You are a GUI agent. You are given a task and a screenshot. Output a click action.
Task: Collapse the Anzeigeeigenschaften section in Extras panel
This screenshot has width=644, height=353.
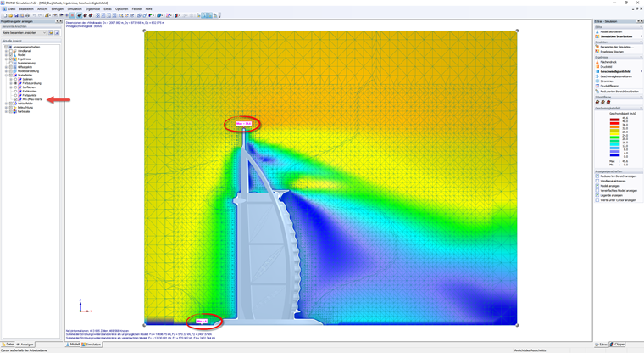[x=641, y=171]
